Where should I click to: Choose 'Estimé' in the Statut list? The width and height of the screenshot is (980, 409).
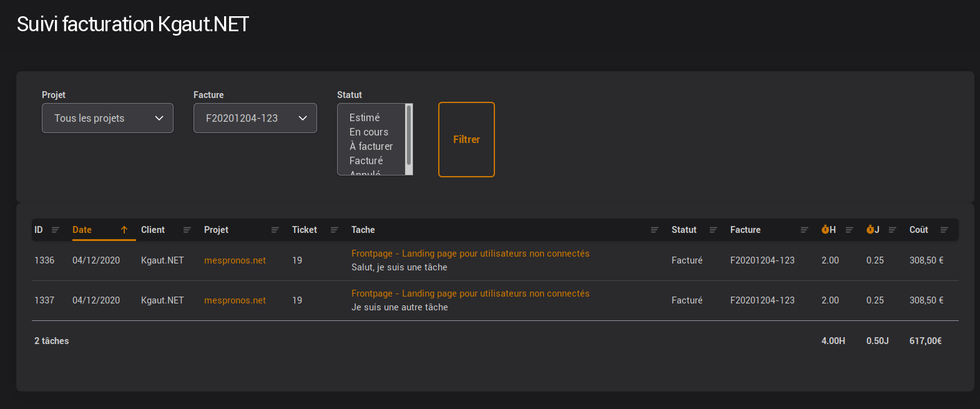(365, 117)
